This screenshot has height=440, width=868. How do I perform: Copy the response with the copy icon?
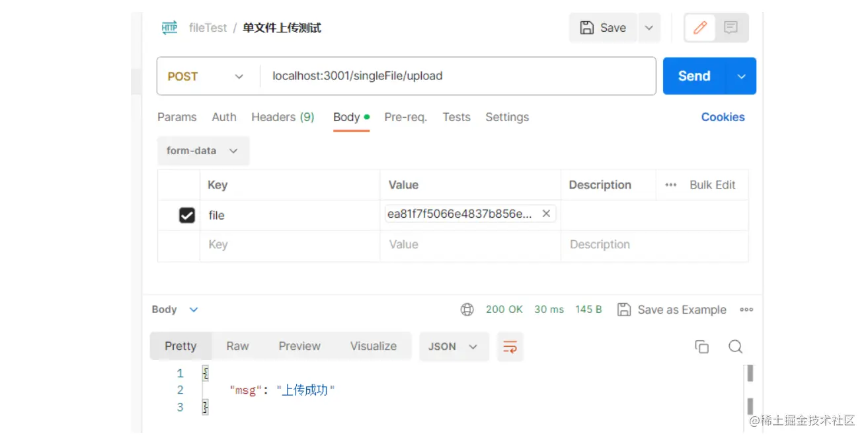[x=702, y=347]
